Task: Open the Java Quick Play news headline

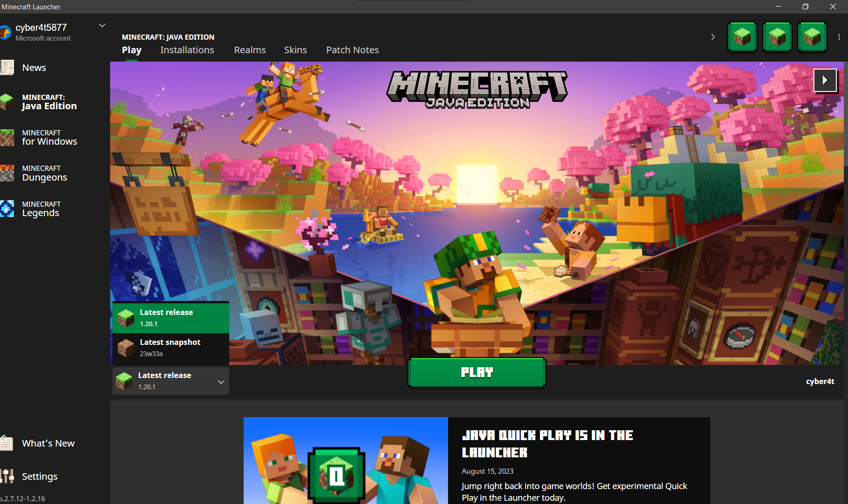Action: (547, 444)
